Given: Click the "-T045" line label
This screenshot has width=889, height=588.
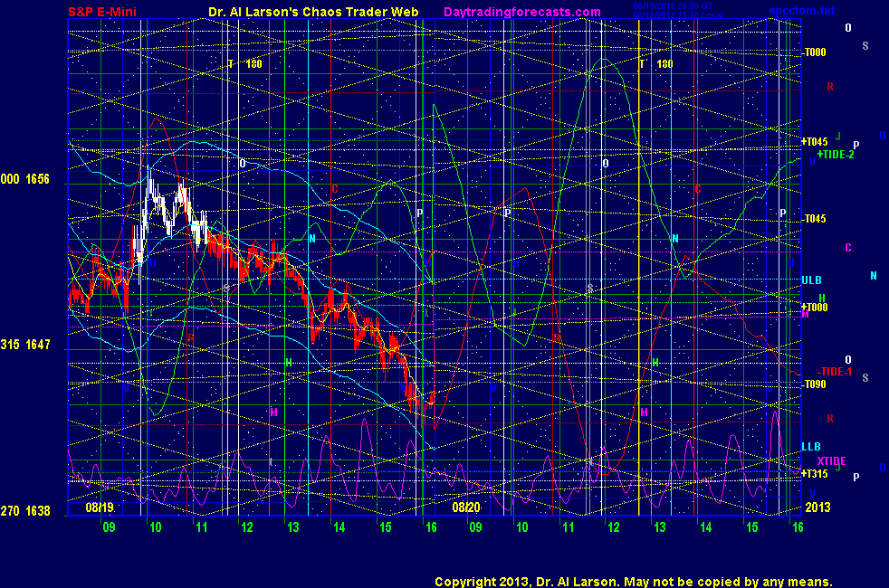Looking at the screenshot, I should click(x=815, y=219).
